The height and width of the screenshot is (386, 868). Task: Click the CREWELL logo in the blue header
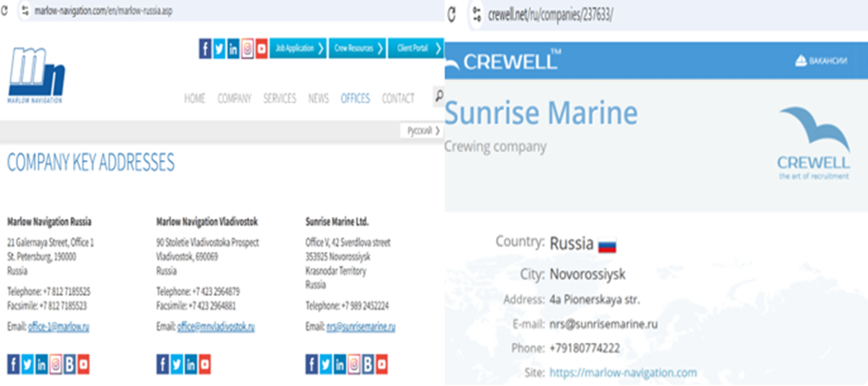click(x=502, y=61)
